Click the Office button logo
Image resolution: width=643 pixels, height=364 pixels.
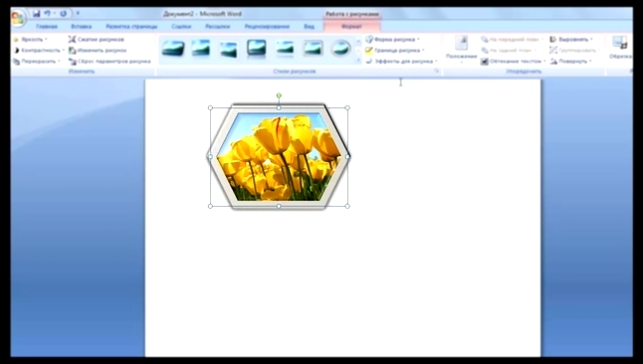point(17,19)
